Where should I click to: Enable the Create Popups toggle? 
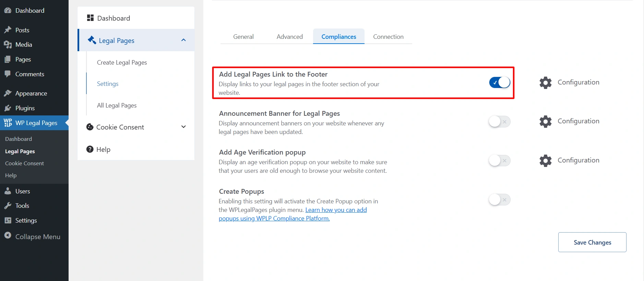pyautogui.click(x=500, y=200)
